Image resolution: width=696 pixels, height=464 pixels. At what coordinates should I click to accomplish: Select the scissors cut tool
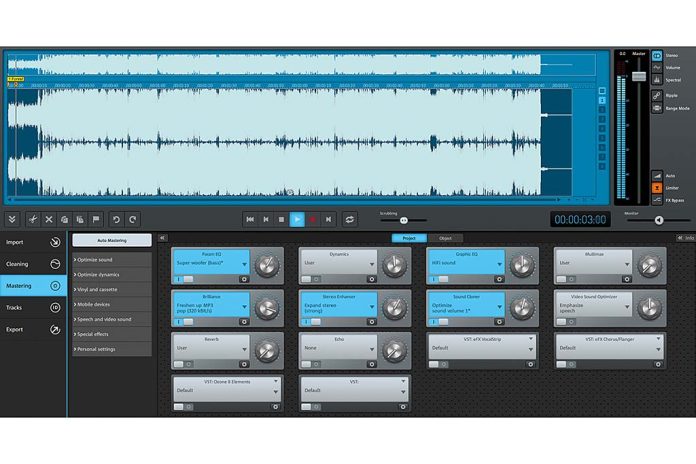[32, 219]
